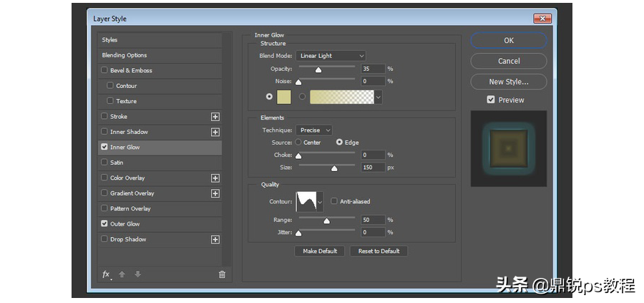This screenshot has width=644, height=303.
Task: Add another Drop Shadow with plus icon
Action: tap(215, 239)
